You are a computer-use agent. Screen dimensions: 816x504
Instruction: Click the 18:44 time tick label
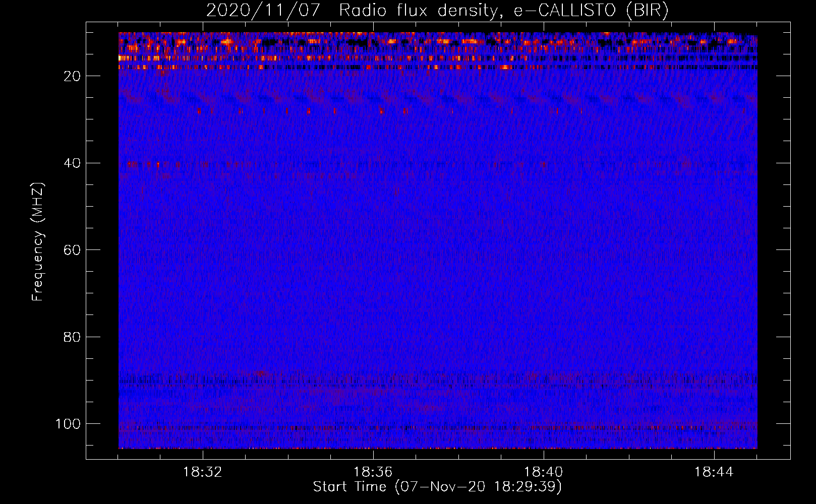[x=714, y=472]
